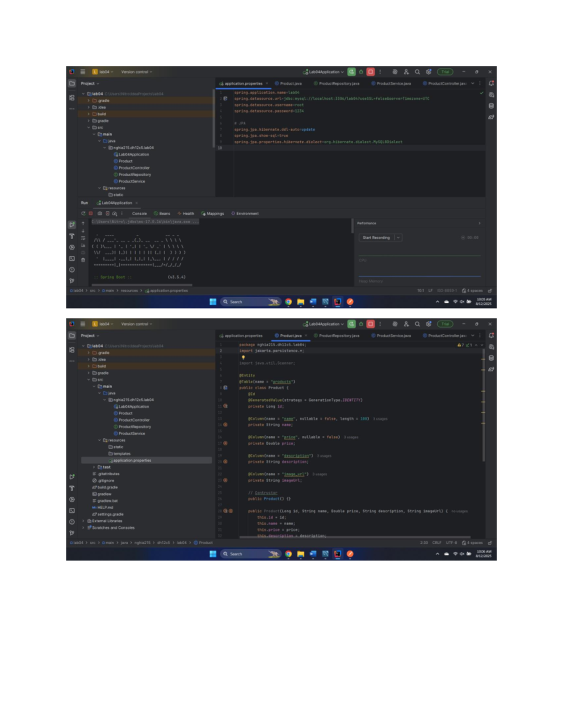Click the gutter icon beside 'private String name'
The width and height of the screenshot is (563, 728).
tap(225, 425)
